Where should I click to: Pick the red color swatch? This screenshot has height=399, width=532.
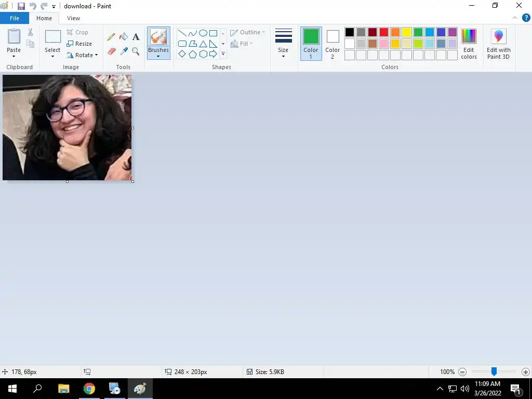384,32
